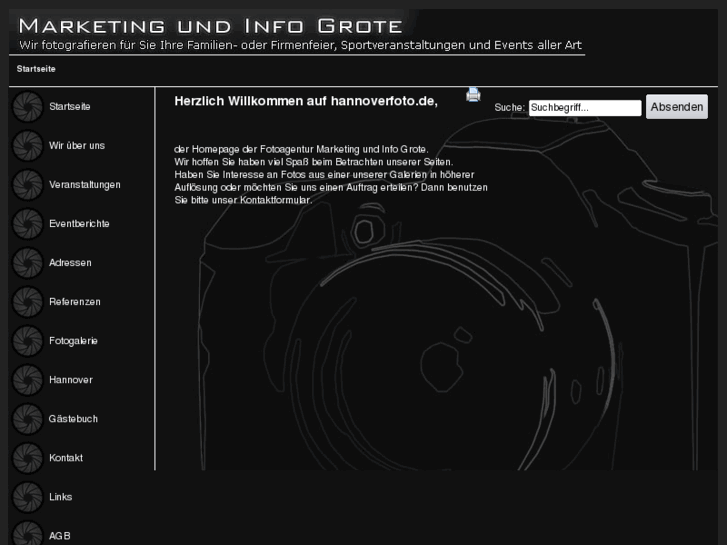727x545 pixels.
Task: Open Eventberichte in the sidebar
Action: (x=79, y=224)
